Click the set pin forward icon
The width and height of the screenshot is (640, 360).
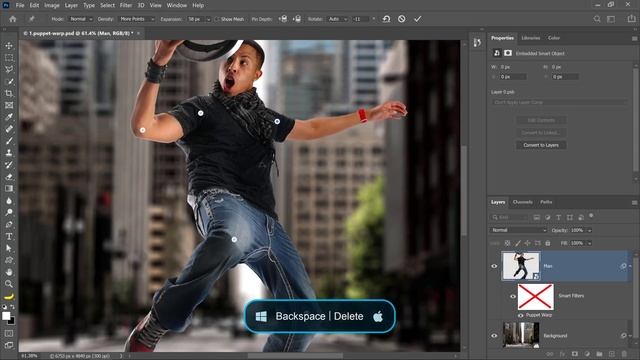click(283, 19)
